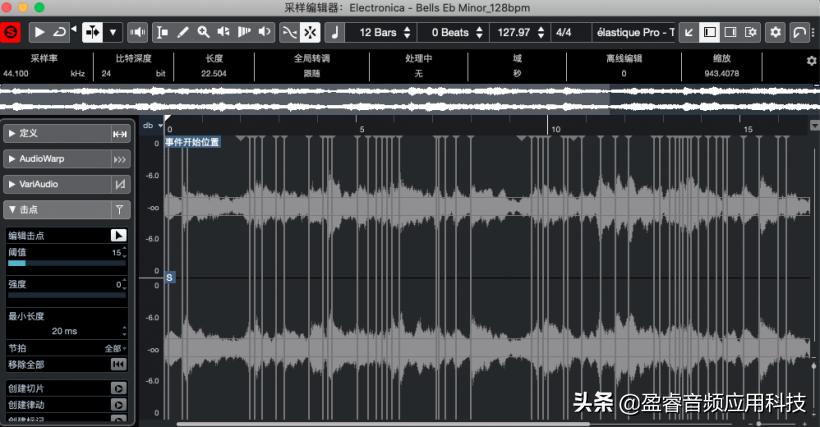820x427 pixels.
Task: Toggle the Solo Editor red S button
Action: pos(10,32)
